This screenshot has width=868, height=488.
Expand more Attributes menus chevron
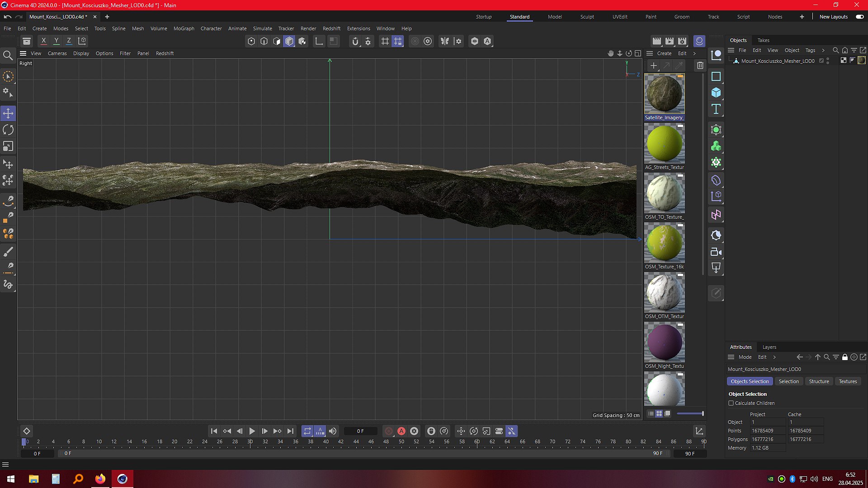coord(774,357)
